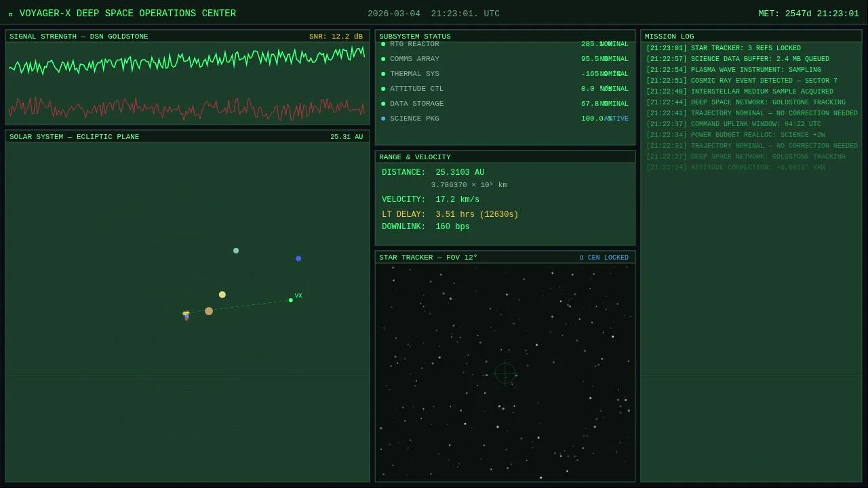868x488 pixels.
Task: Click the 'SOLAR SYSTEM — ECLIPTIC PLANE' header
Action: (x=74, y=137)
